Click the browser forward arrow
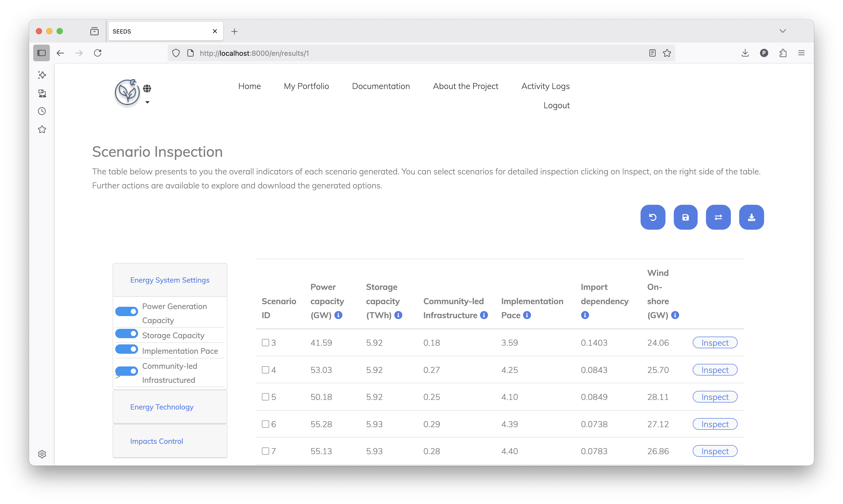The width and height of the screenshot is (843, 504). (79, 53)
